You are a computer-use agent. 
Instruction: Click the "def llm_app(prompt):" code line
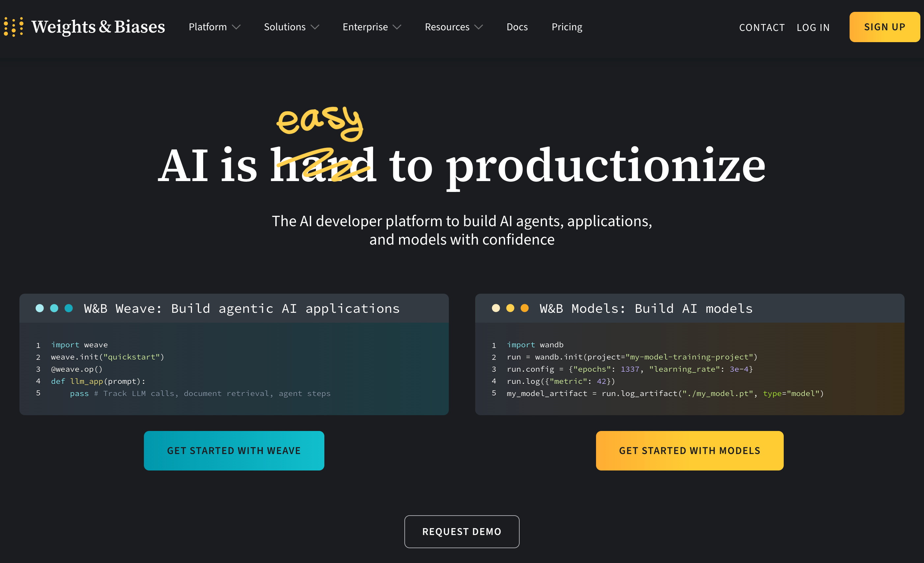98,381
